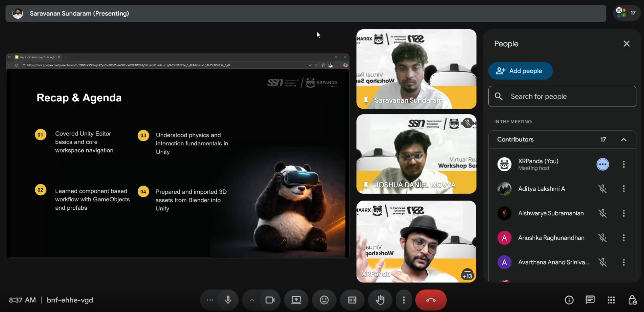Collapse the Contributors list
This screenshot has height=312, width=644.
pos(624,140)
